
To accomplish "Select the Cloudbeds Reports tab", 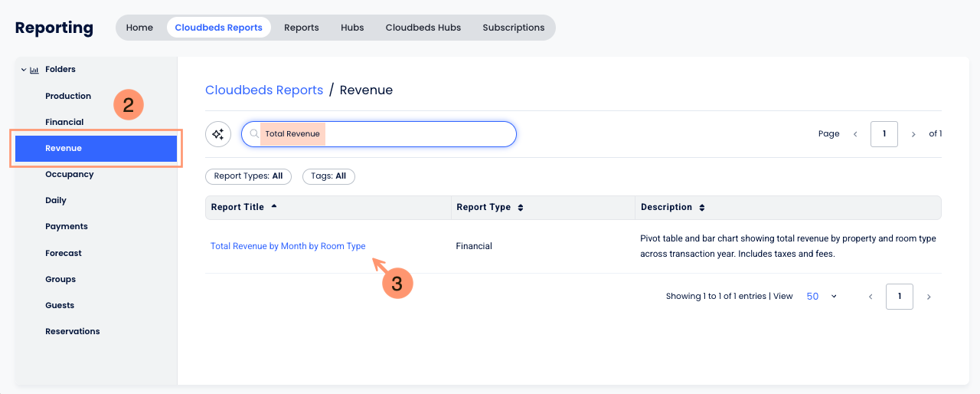I will coord(218,28).
